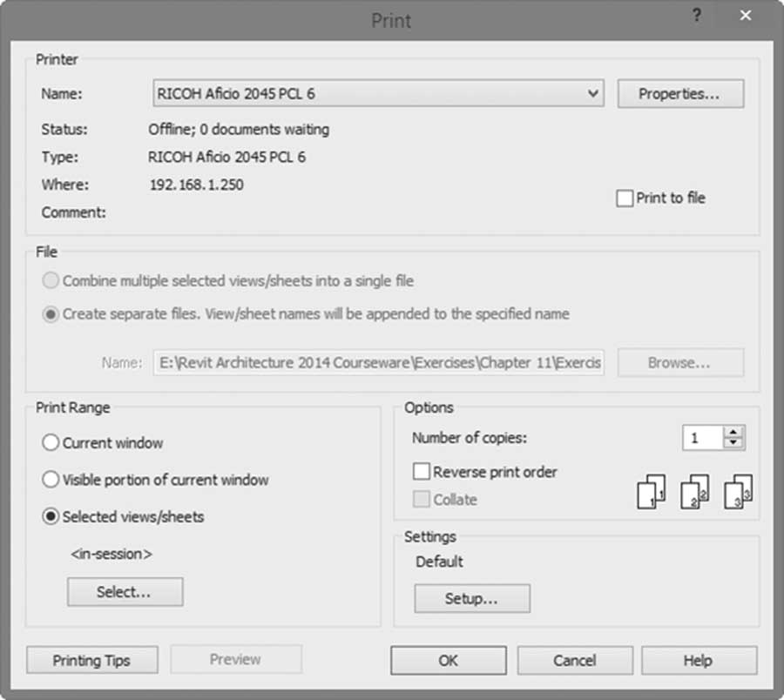Click the <in-session> view set label
784x700 pixels.
pos(112,554)
